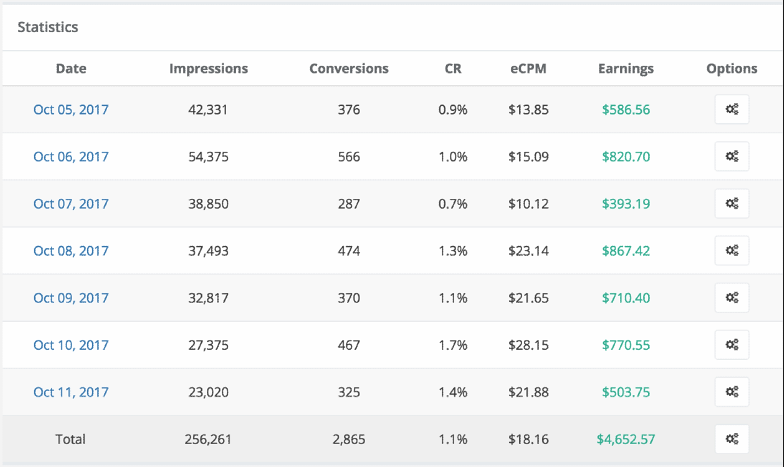Screen dimensions: 784x467
Task: Open options gear for the Total row
Action: pos(732,439)
